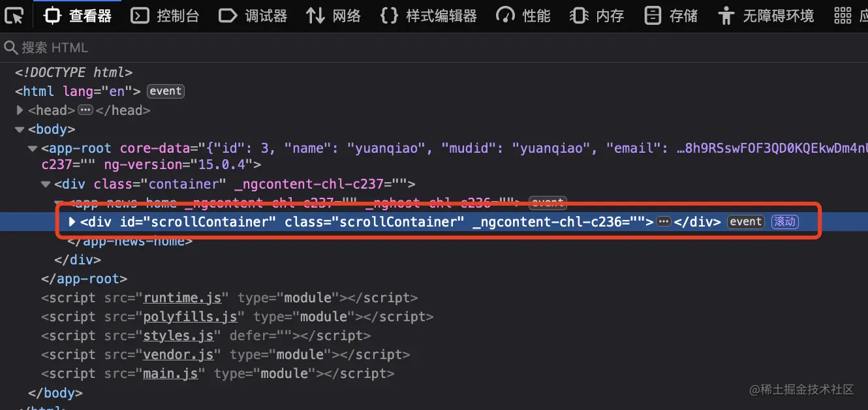868x410 pixels.
Task: Open the vendor.js script link
Action: (178, 355)
